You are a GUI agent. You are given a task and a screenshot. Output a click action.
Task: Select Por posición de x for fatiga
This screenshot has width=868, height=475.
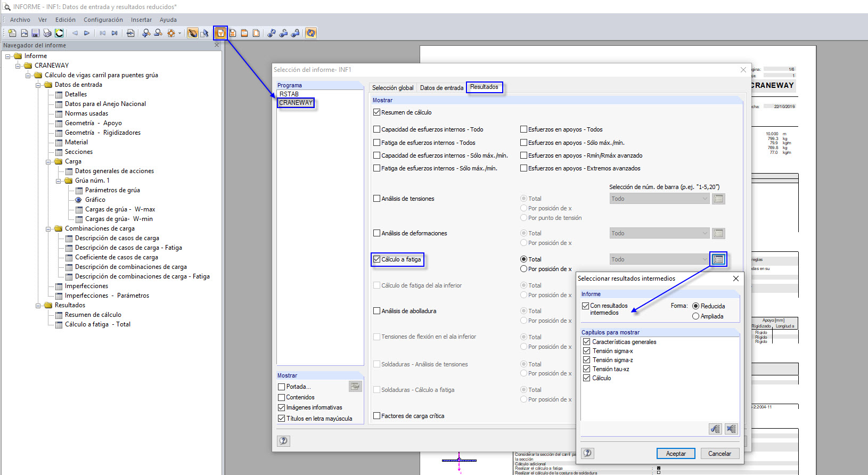(x=524, y=269)
